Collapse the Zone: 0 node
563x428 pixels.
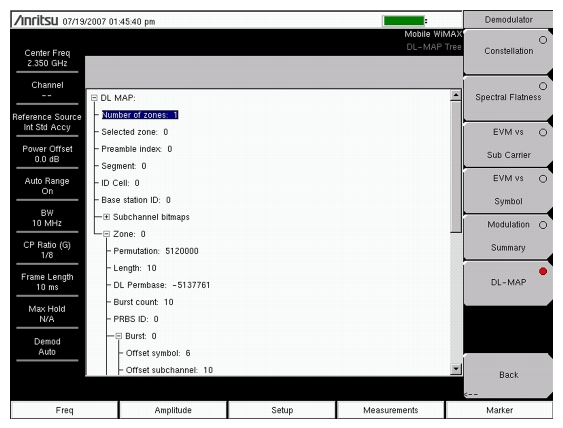[x=106, y=234]
